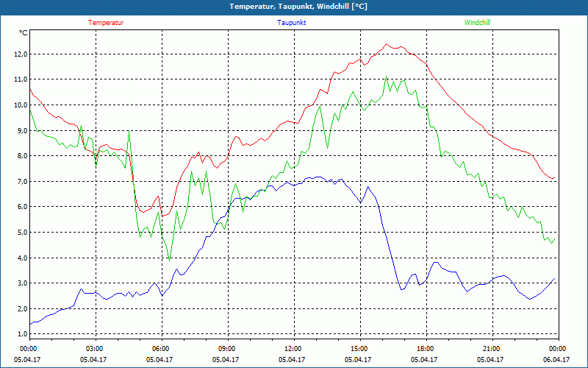Click the 06:00 time axis label
The image size is (588, 368).
coord(161,349)
